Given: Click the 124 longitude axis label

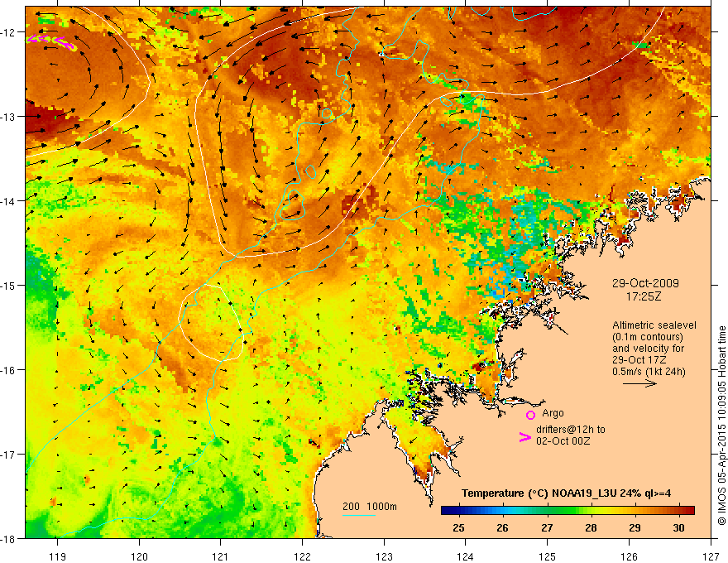Looking at the screenshot, I should click(465, 556).
